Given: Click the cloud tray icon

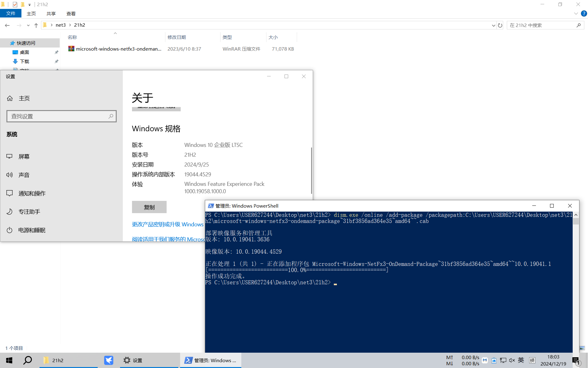Looking at the screenshot, I should click(494, 360).
